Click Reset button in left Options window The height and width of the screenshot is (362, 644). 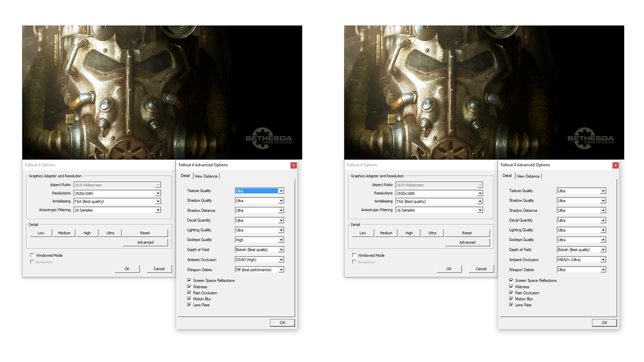tap(145, 233)
